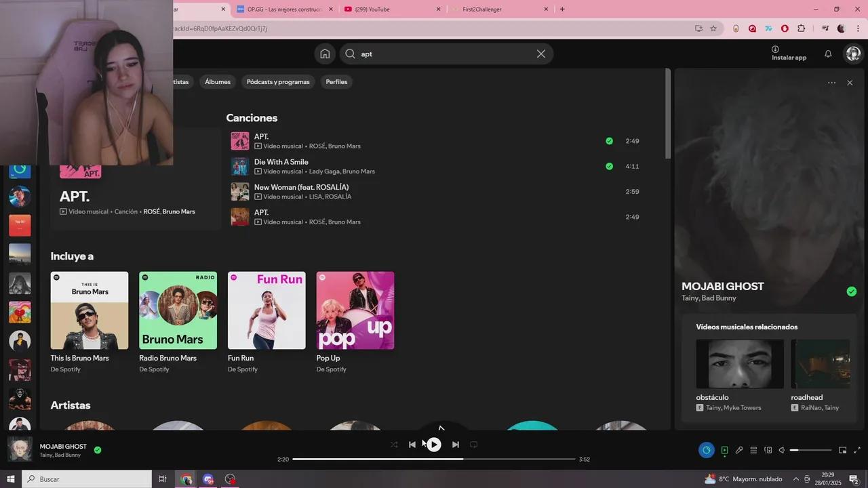The width and height of the screenshot is (868, 488).
Task: Open the browser extensions puzzle icon
Action: point(801,28)
